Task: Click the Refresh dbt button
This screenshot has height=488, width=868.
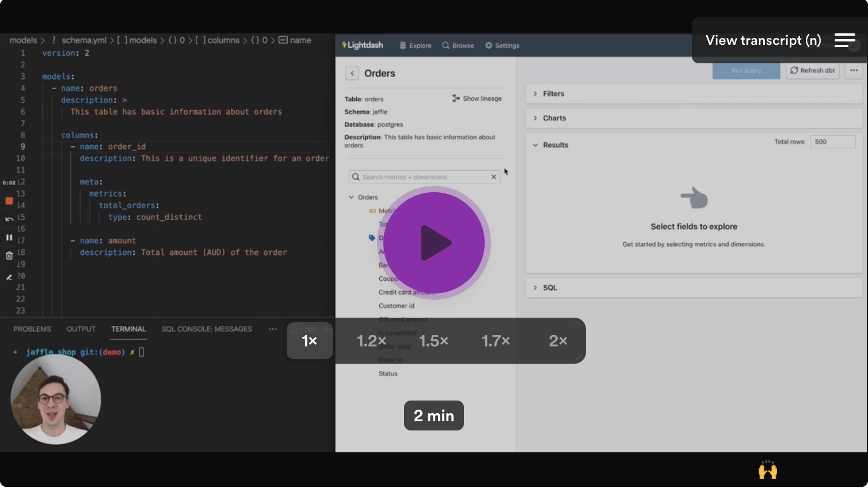Action: (x=812, y=70)
